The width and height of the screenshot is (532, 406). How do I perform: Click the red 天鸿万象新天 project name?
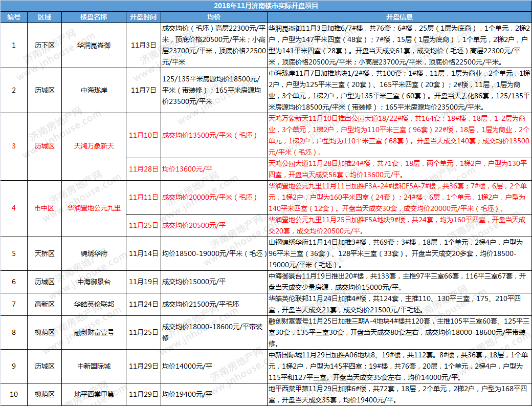[94, 146]
